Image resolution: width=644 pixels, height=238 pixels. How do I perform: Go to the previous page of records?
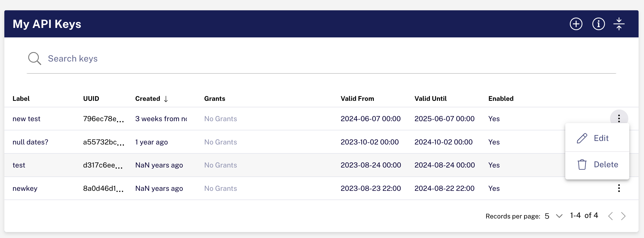click(610, 216)
